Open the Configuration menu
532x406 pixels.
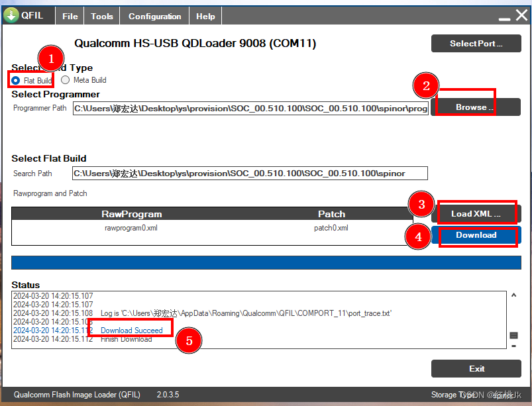point(154,17)
